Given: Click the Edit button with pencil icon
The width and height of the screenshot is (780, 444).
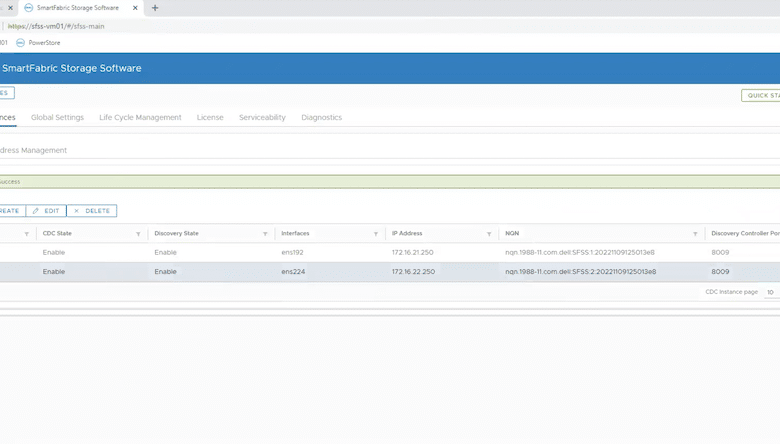Looking at the screenshot, I should pos(46,211).
